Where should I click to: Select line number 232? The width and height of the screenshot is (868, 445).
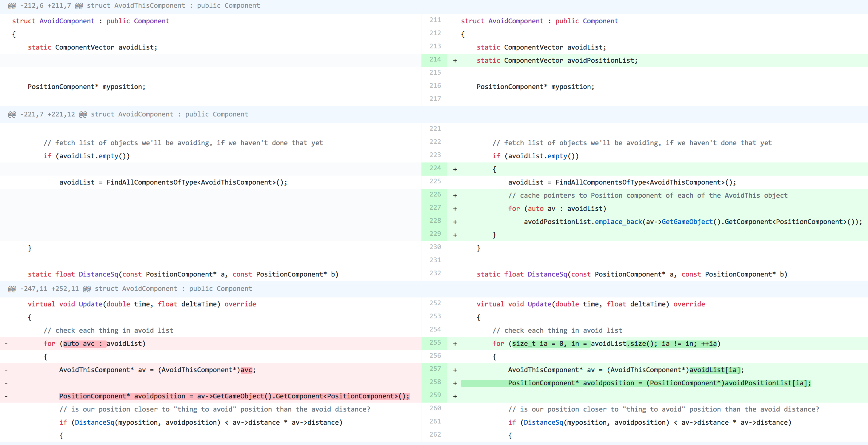click(x=435, y=273)
